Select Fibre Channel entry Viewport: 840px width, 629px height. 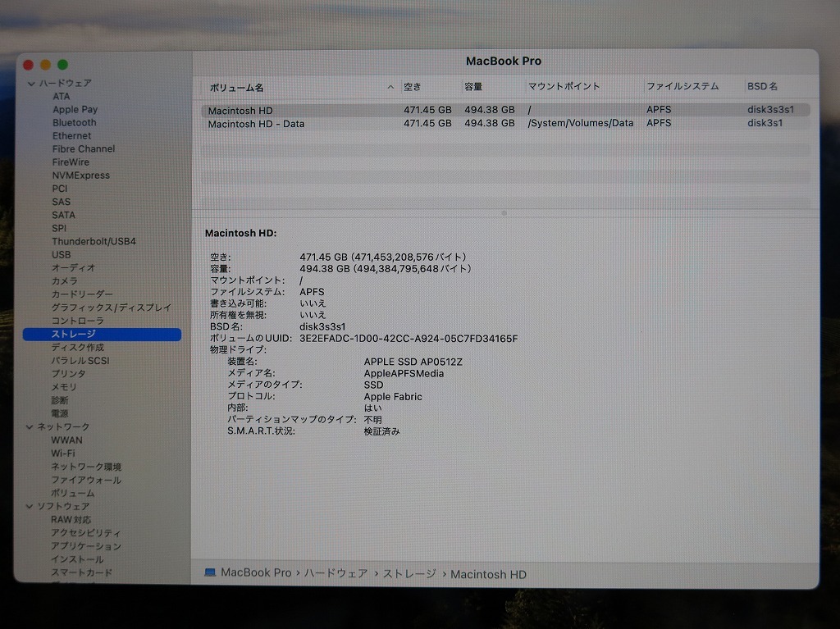coord(83,149)
